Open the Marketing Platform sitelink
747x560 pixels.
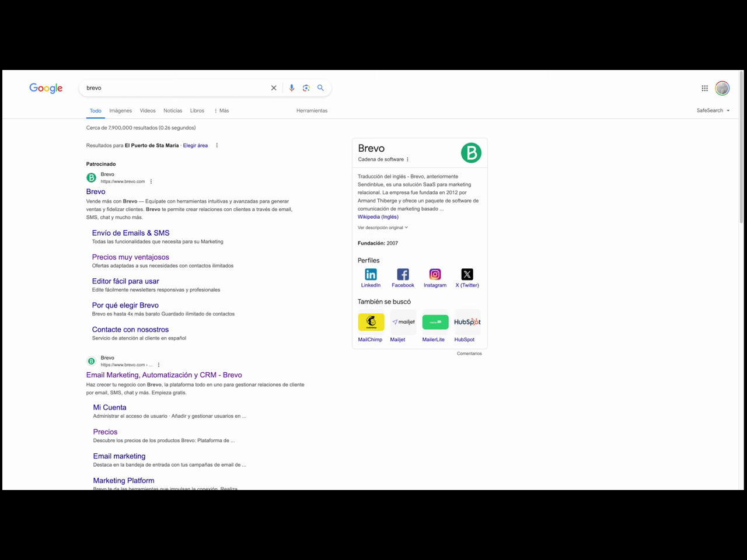124,481
